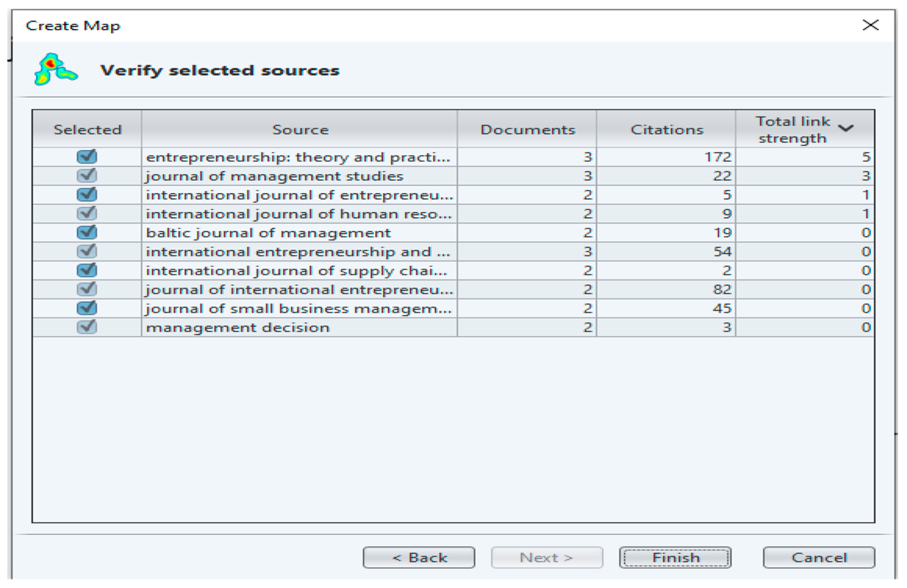Uncheck journal of management studies checkbox
Screen dimensions: 907x588
click(87, 176)
